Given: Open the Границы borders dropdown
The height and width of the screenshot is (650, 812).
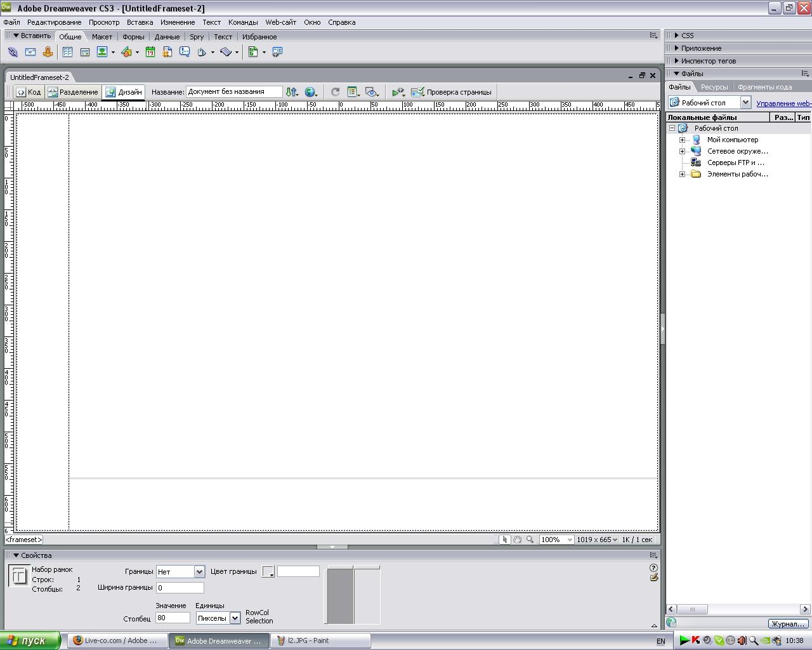Looking at the screenshot, I should 199,572.
